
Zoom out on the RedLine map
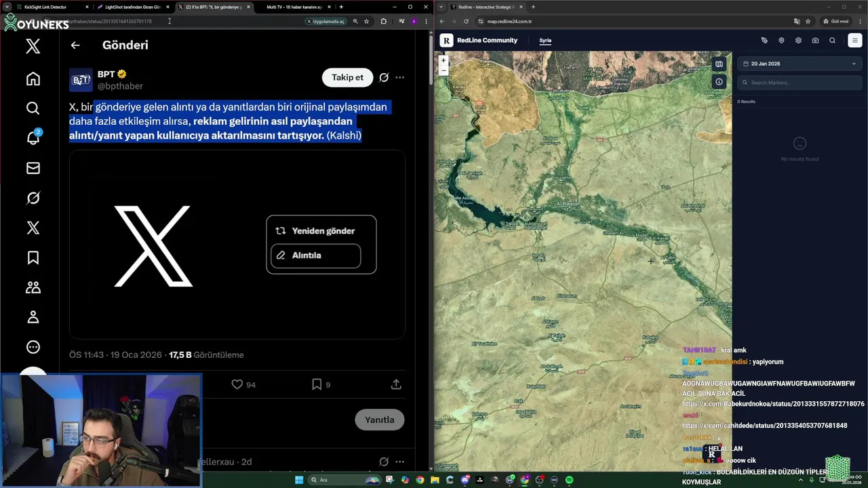[443, 70]
